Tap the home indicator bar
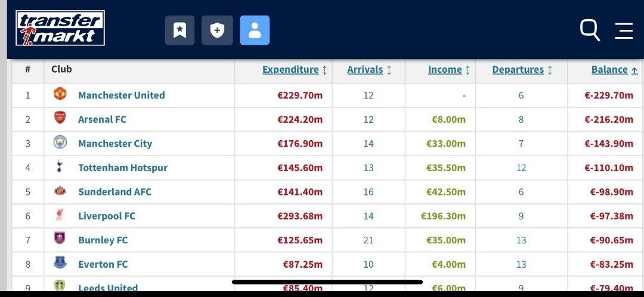 327,282
